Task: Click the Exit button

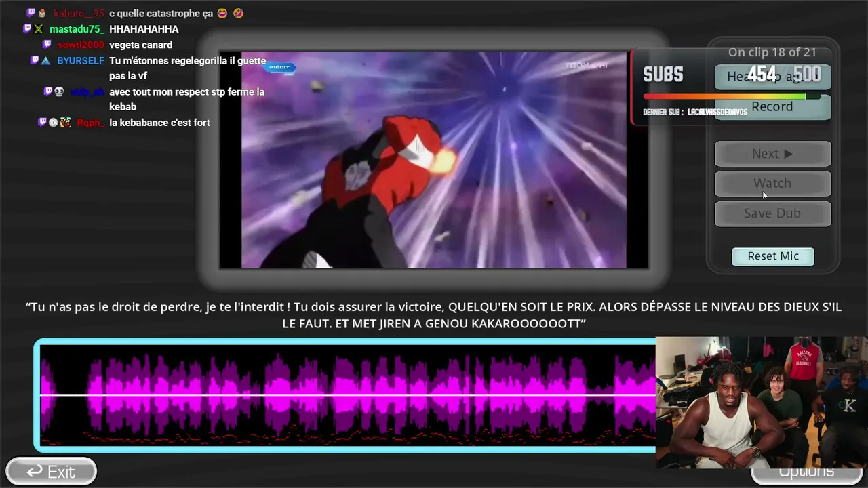Action: [52, 472]
